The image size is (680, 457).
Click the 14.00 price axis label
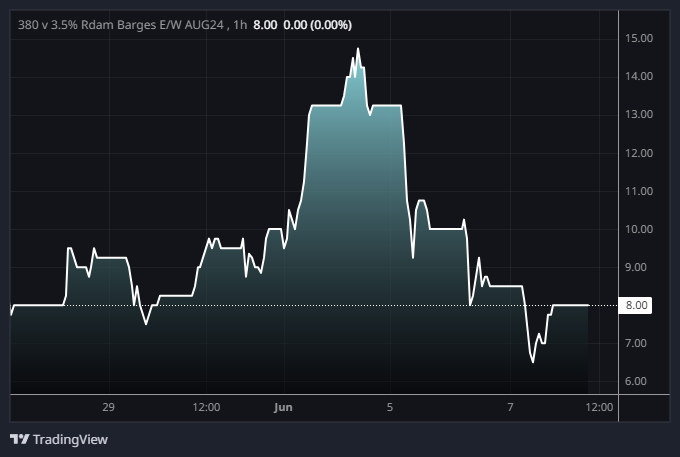click(638, 76)
